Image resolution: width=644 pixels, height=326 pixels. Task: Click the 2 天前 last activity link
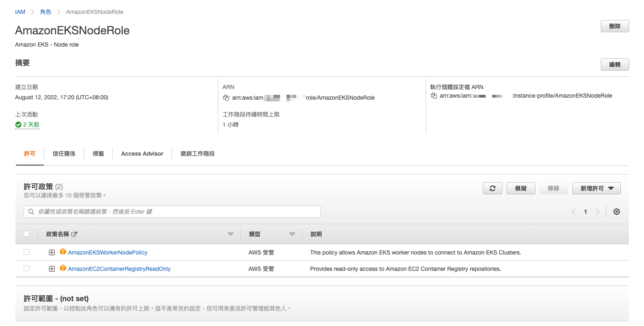[31, 125]
